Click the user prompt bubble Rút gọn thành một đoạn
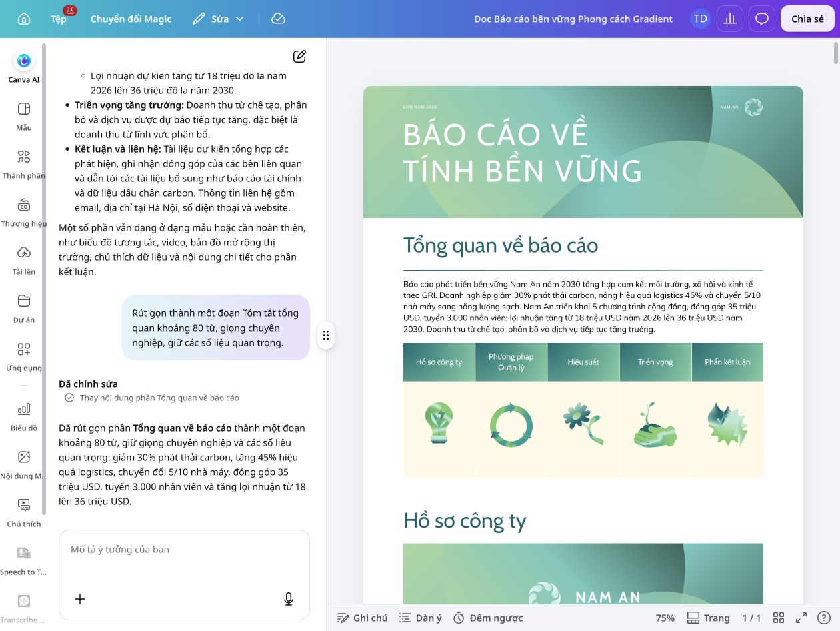Viewport: 840px width, 631px height. coord(215,328)
